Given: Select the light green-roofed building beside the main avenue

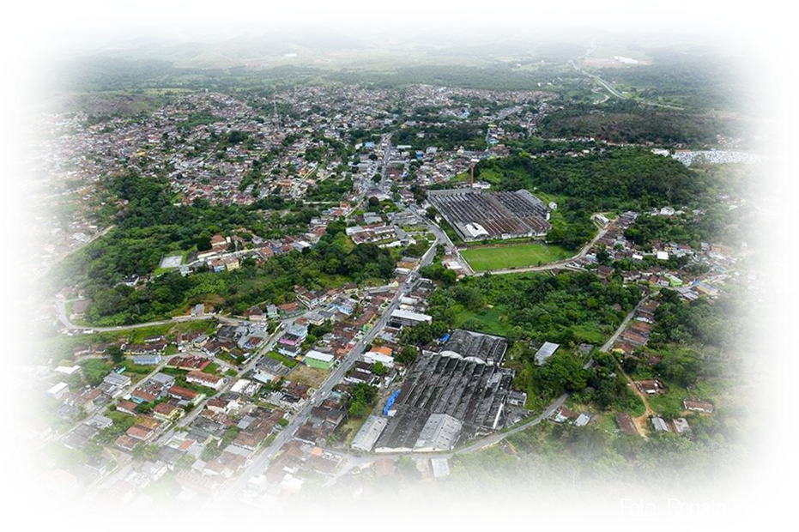Looking at the screenshot, I should point(319,360).
